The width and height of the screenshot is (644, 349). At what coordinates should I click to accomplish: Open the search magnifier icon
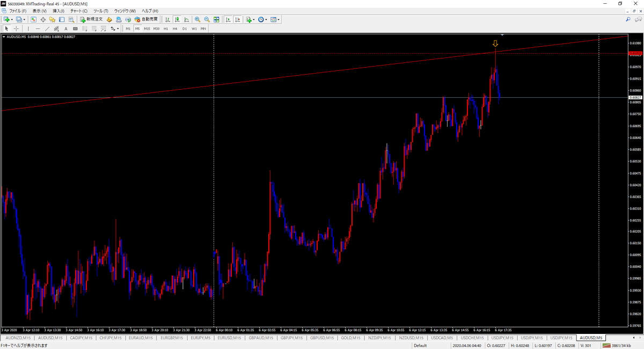(x=628, y=19)
